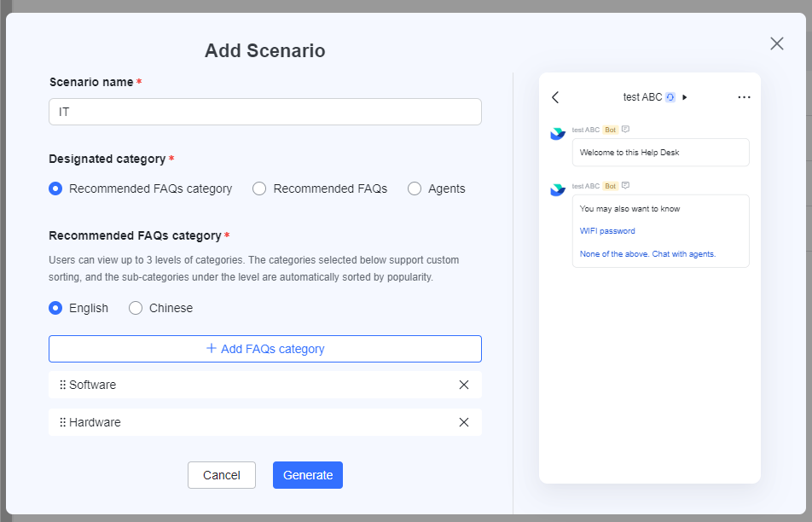
Task: Remove the Hardware category
Action: click(x=464, y=422)
